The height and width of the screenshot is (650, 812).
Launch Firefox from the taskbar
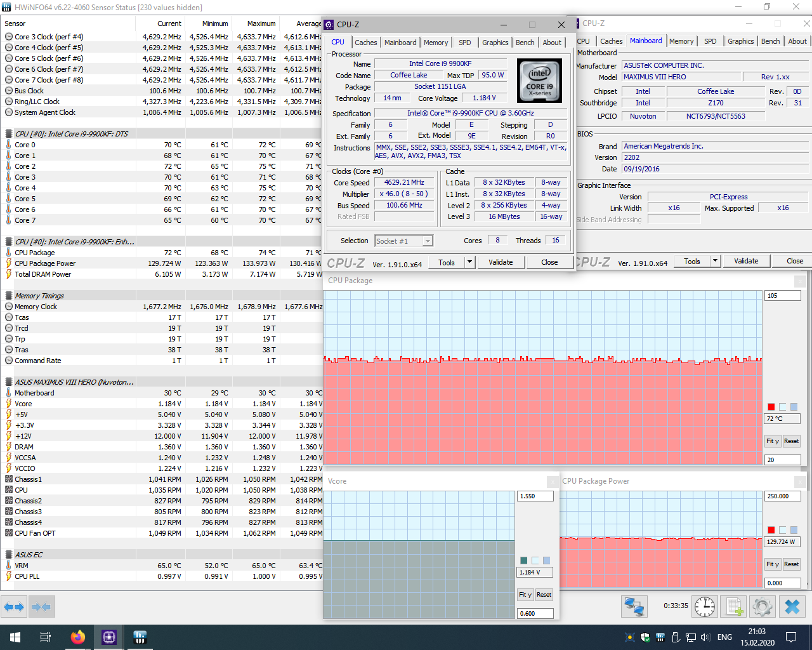[x=78, y=637]
